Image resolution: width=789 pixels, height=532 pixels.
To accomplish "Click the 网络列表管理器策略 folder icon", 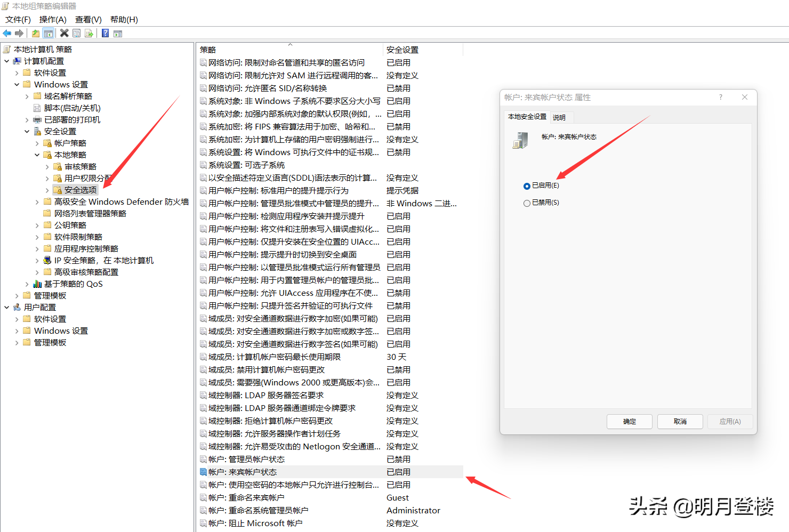I will 47,213.
